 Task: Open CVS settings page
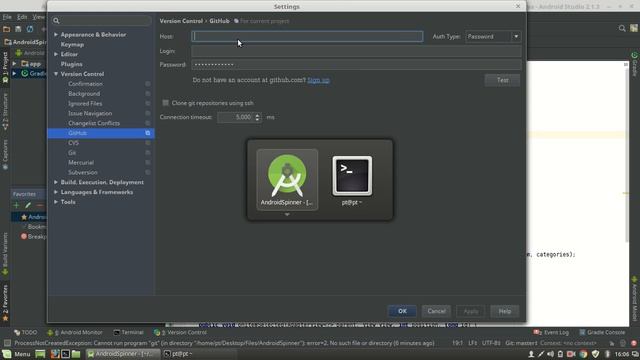73,143
